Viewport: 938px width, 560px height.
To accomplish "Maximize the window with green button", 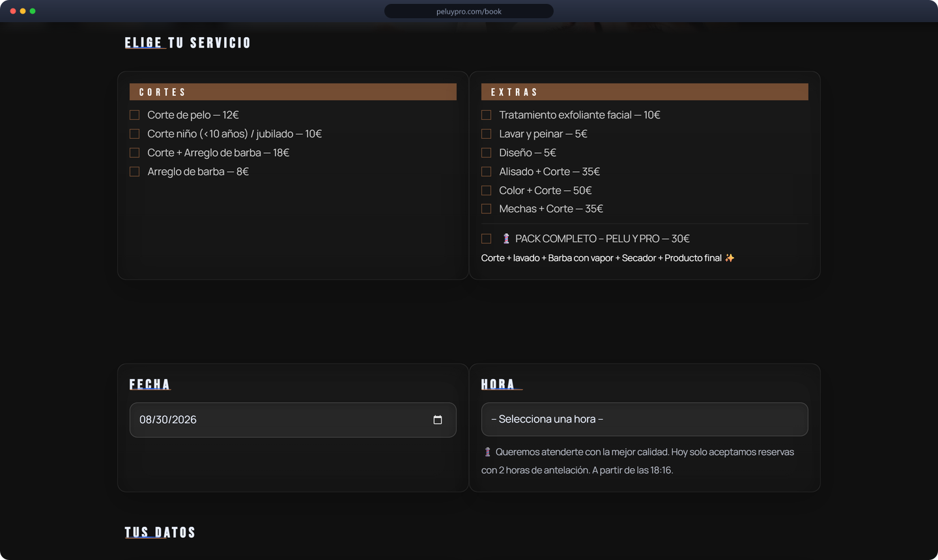I will [33, 11].
